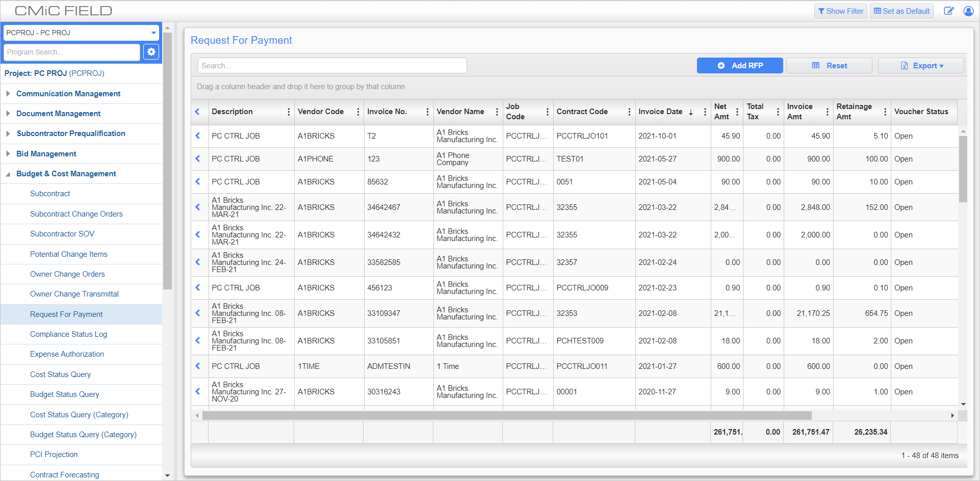Click vendor name 1 Time cell
The width and height of the screenshot is (980, 481).
(x=468, y=366)
